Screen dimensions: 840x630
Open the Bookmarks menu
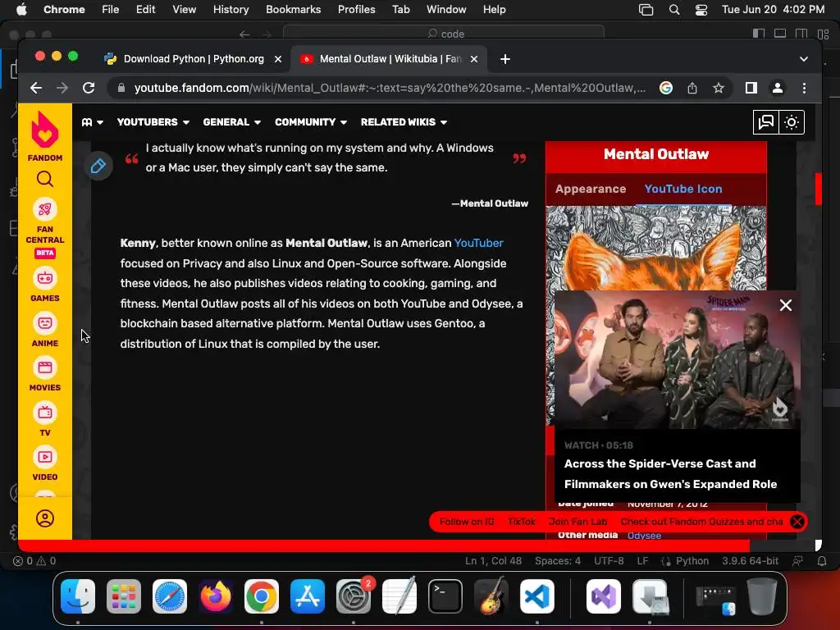293,9
